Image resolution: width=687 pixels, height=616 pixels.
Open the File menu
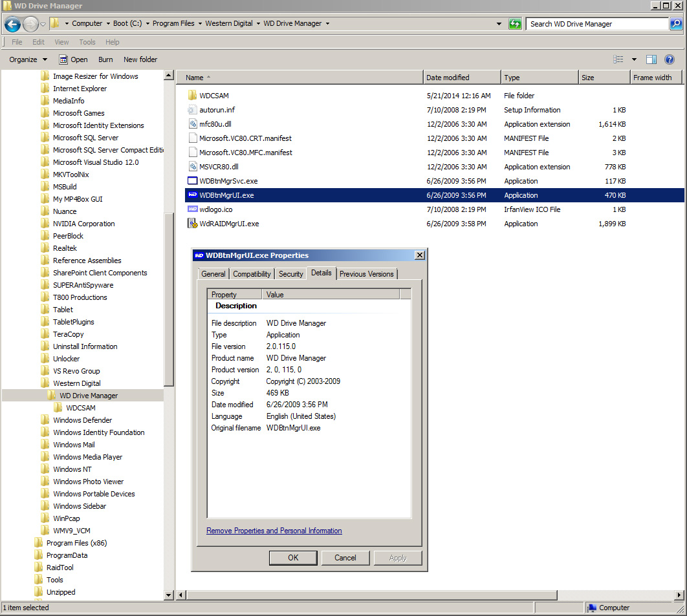(x=17, y=42)
